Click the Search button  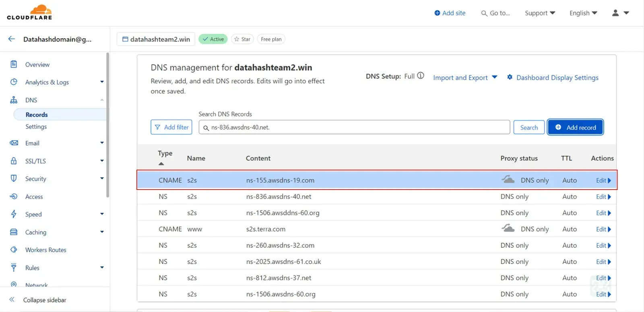[529, 127]
